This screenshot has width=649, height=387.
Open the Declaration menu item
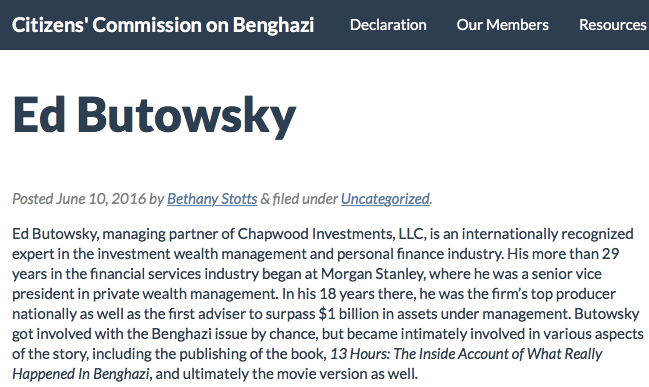(388, 25)
